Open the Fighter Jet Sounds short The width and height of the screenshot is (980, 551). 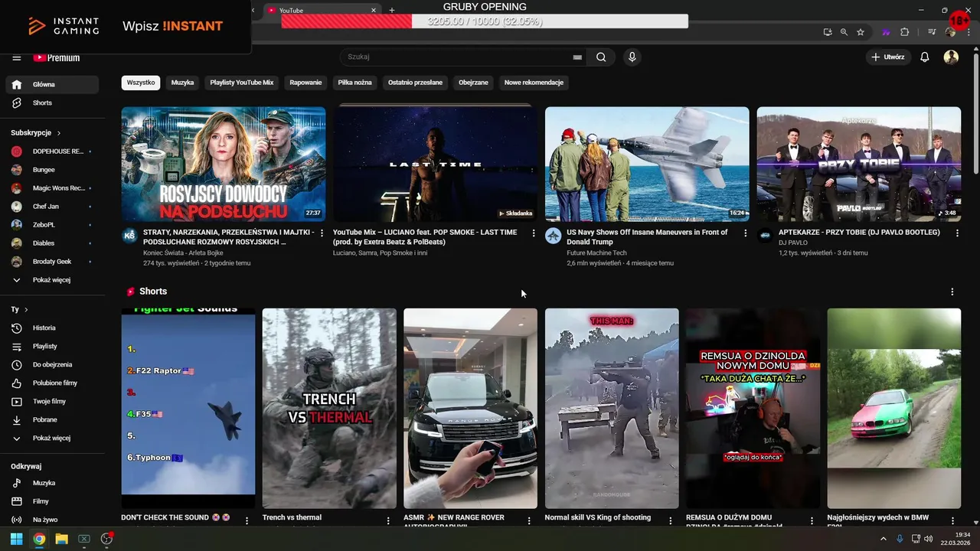click(x=188, y=409)
